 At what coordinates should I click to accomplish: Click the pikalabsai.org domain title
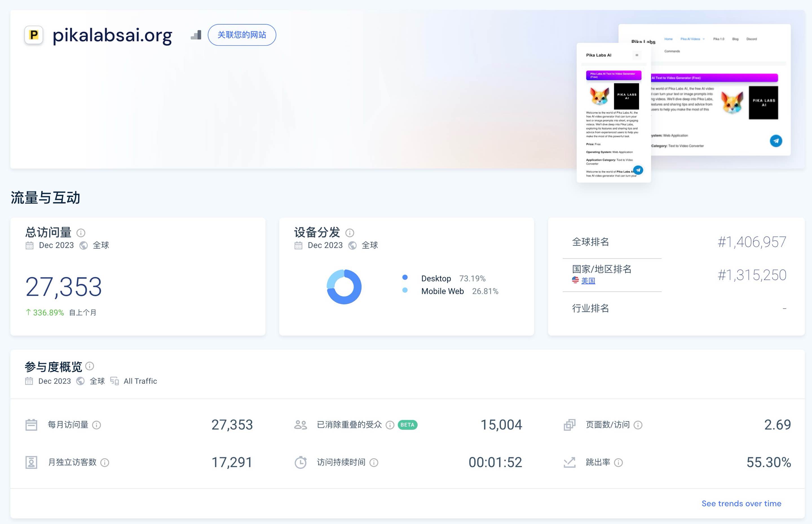pos(112,35)
